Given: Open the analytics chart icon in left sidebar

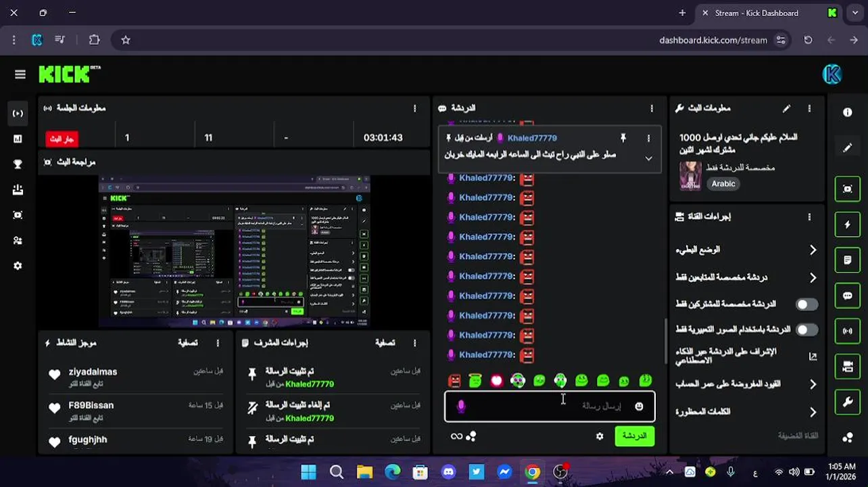Looking at the screenshot, I should (18, 139).
